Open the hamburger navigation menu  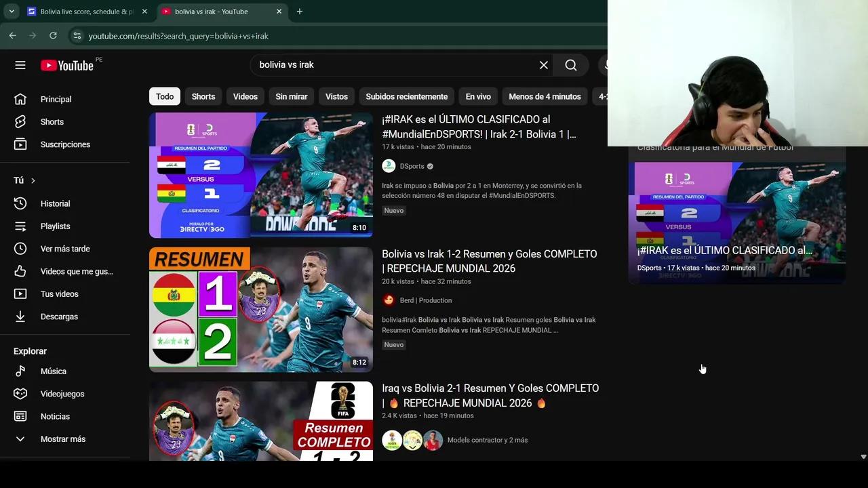pos(20,65)
